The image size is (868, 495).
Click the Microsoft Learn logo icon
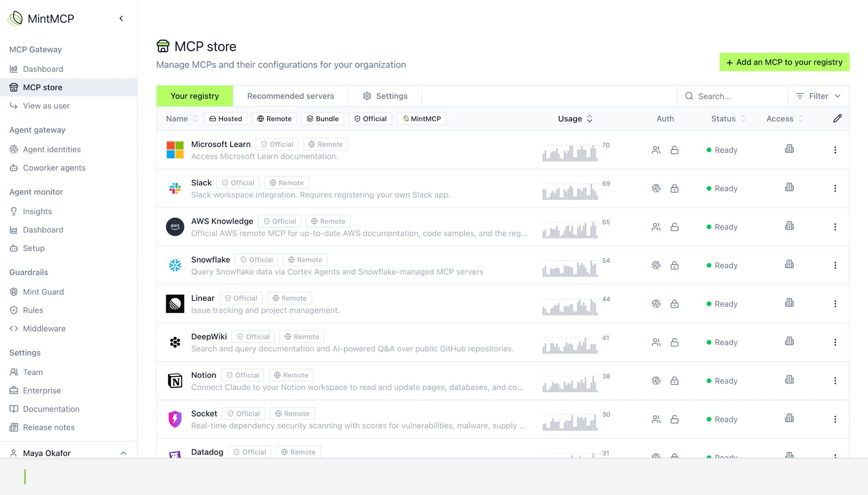coord(175,150)
